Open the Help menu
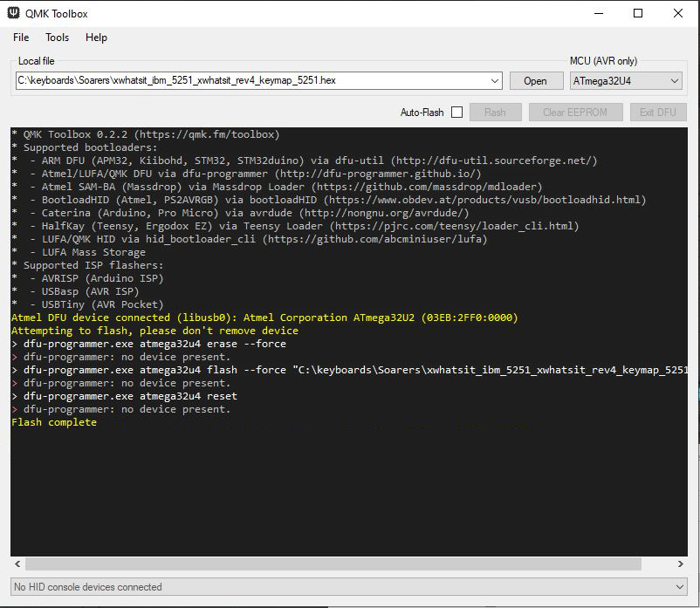The height and width of the screenshot is (608, 700). click(x=96, y=38)
